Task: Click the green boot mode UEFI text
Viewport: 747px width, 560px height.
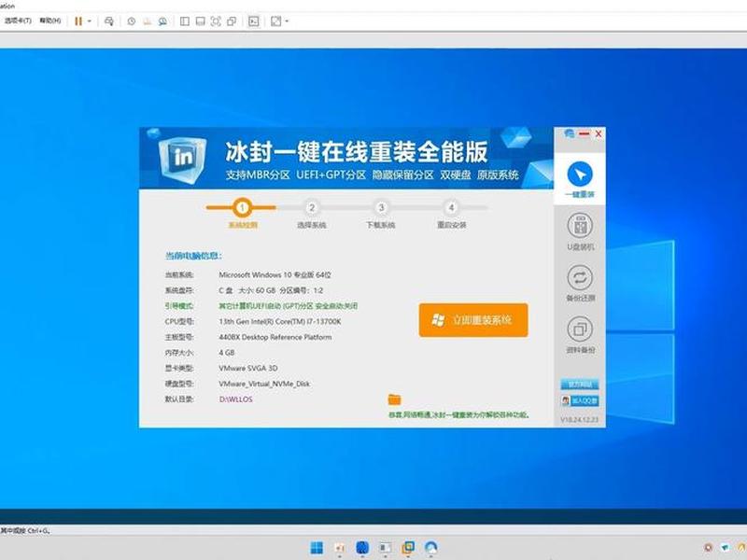Action: click(x=289, y=306)
